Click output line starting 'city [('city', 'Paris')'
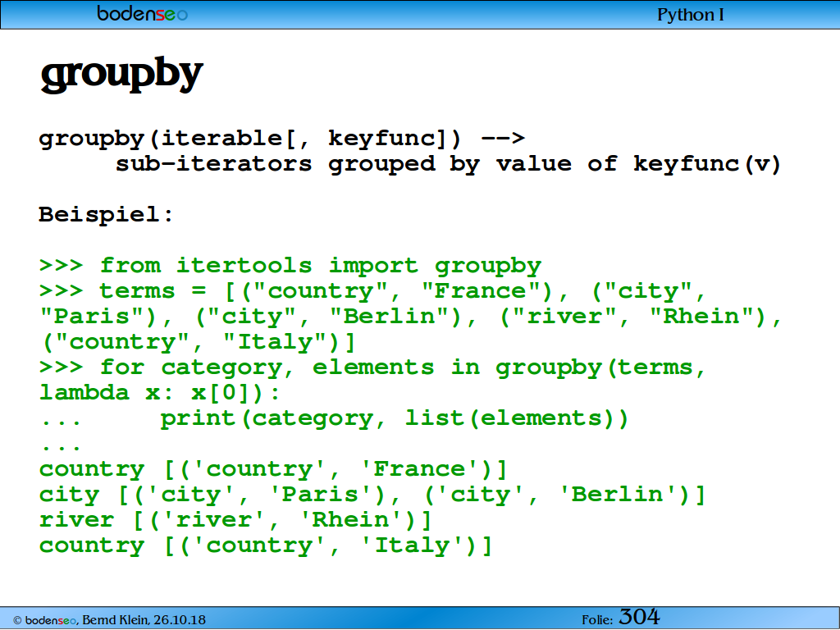Viewport: 840px width, 630px height. pyautogui.click(x=373, y=495)
